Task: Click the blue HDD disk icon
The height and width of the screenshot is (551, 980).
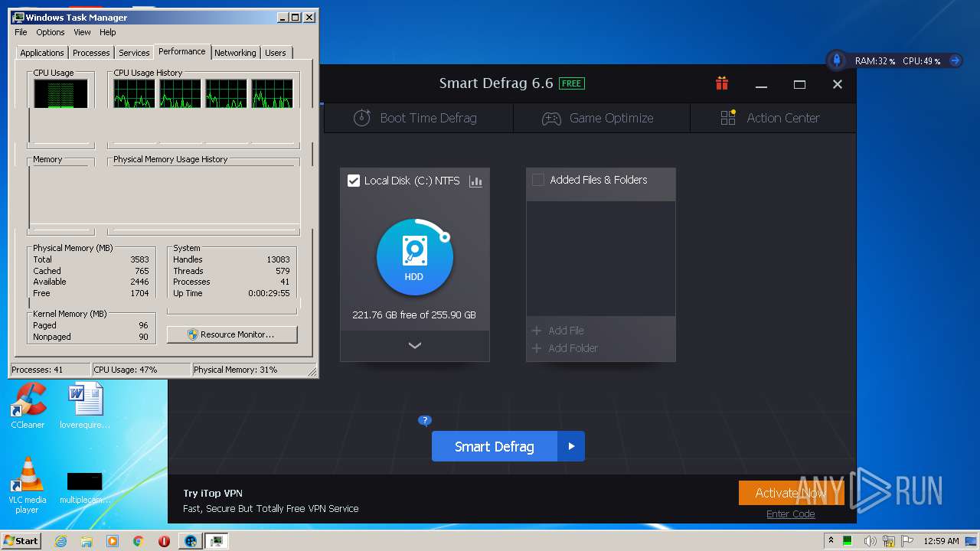Action: tap(414, 257)
